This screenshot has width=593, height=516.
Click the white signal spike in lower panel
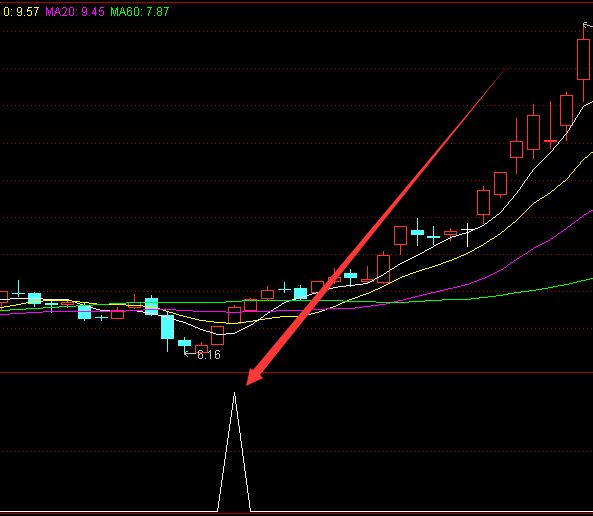pos(234,452)
